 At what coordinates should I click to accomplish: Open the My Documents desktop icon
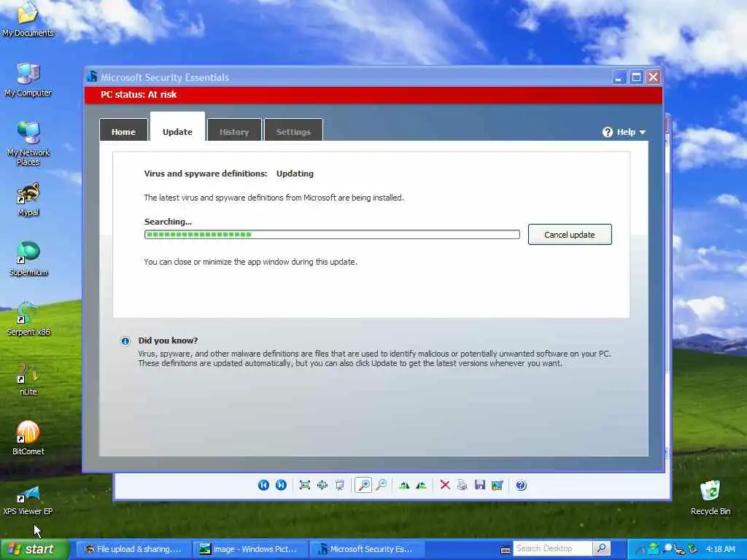point(28,20)
